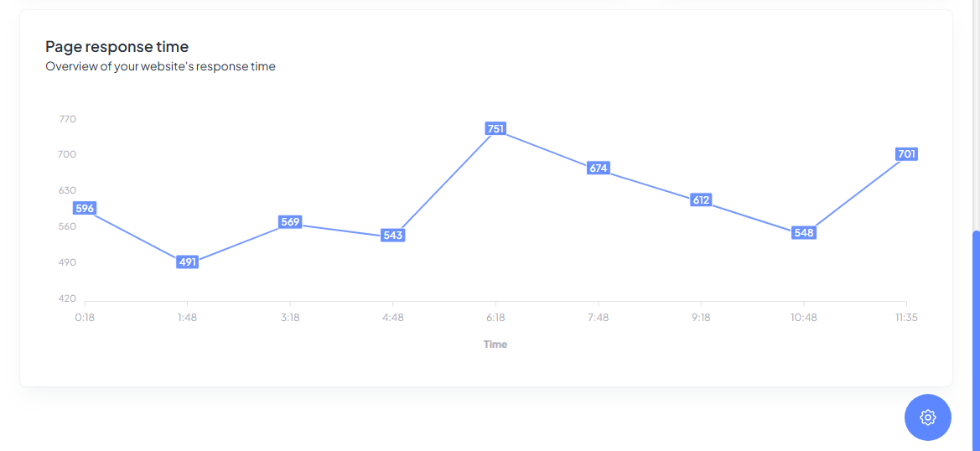Pick the 543 data point
The width and height of the screenshot is (980, 451).
[x=392, y=236]
